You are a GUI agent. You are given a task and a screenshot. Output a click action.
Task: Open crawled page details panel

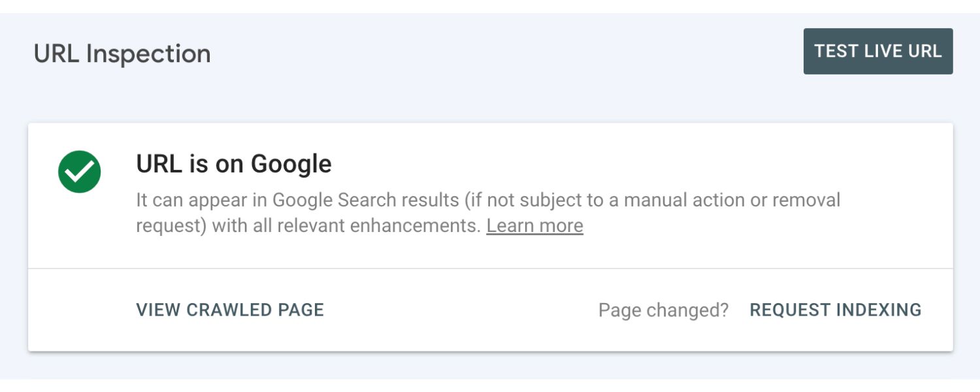click(229, 310)
